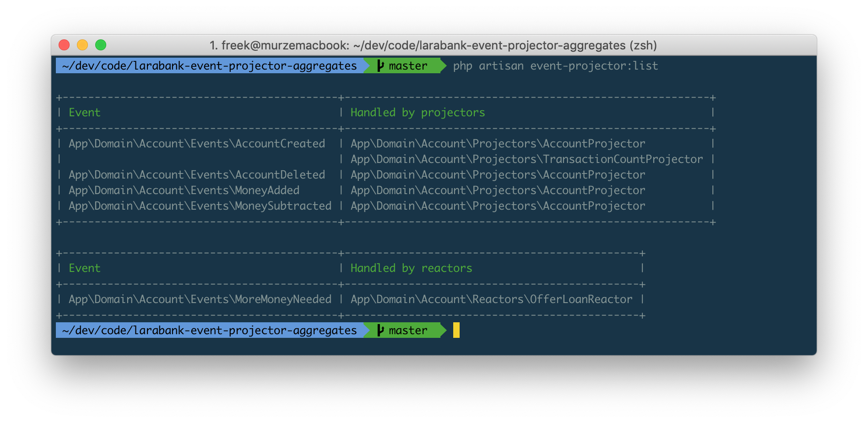868x423 pixels.
Task: Click the git branch icon in bottom prompt
Action: pyautogui.click(x=380, y=331)
